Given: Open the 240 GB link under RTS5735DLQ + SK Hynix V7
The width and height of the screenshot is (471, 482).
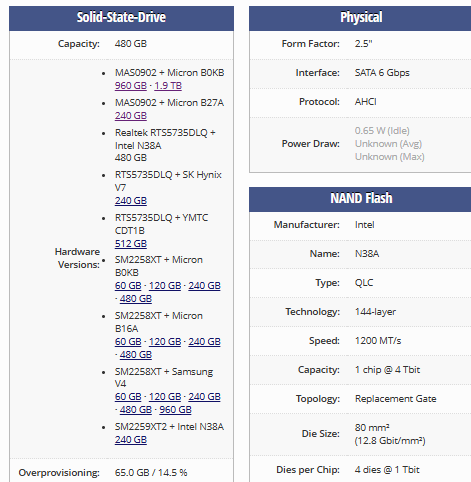Looking at the screenshot, I should pyautogui.click(x=131, y=201).
